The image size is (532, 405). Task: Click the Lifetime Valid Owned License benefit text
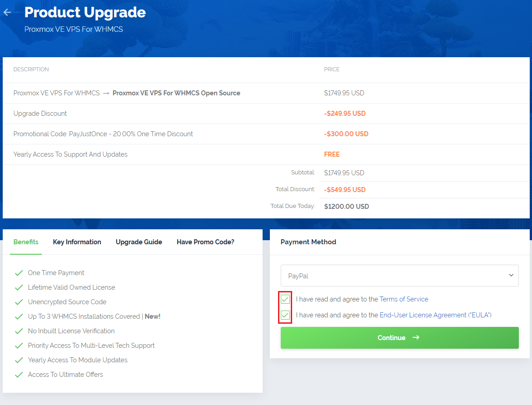tap(72, 287)
